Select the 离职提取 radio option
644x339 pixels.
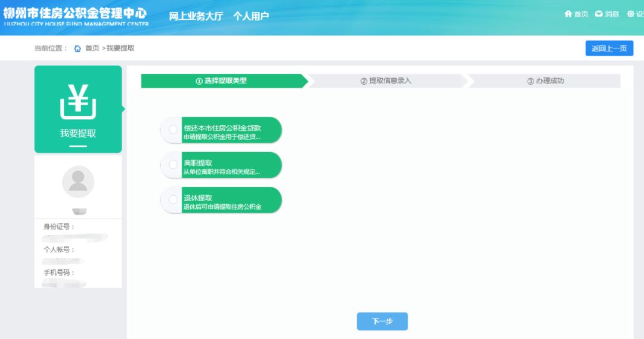point(173,164)
